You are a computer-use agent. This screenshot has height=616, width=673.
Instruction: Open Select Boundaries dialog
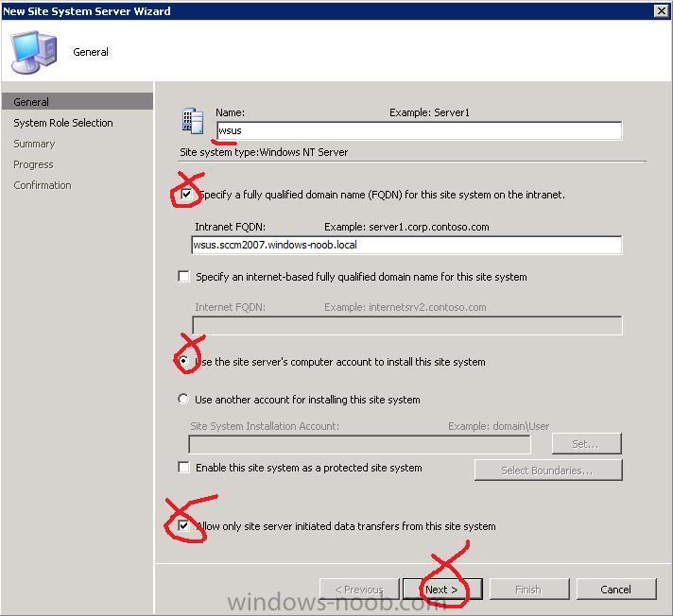[547, 471]
